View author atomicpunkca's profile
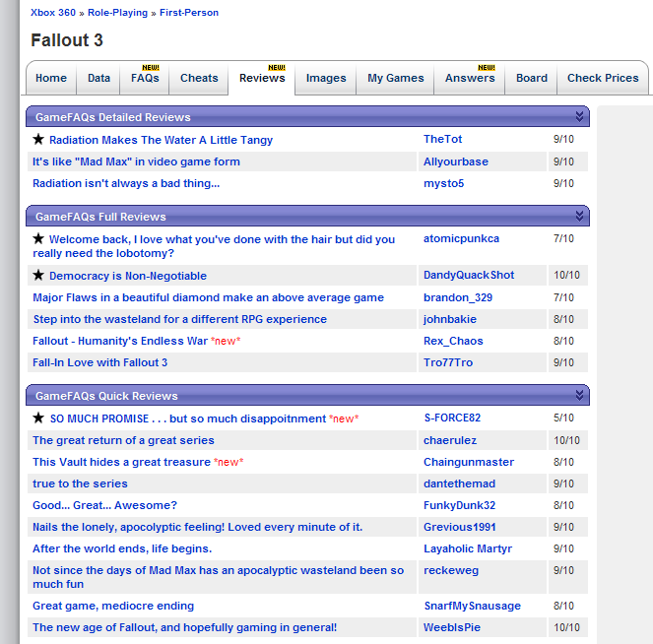Screen dimensions: 653x644 [x=461, y=238]
